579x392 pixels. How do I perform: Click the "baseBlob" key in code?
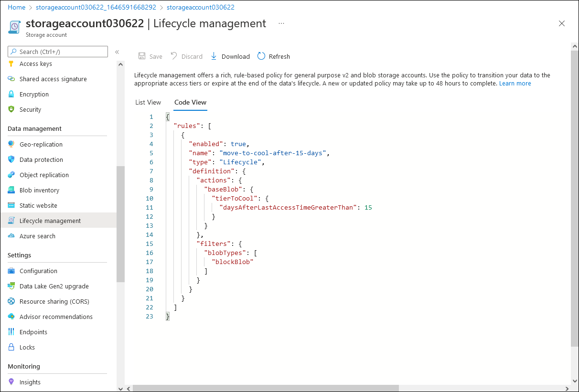(x=223, y=190)
